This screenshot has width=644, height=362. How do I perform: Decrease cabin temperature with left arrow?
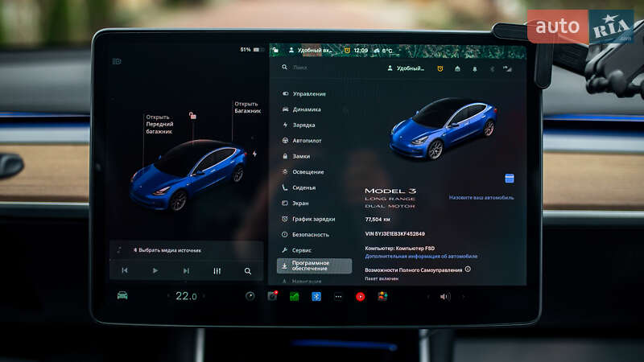(168, 296)
